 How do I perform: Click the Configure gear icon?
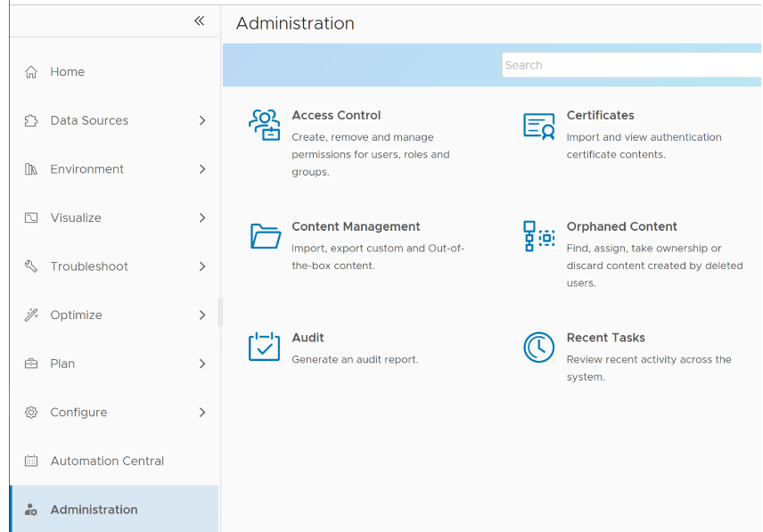[31, 413]
